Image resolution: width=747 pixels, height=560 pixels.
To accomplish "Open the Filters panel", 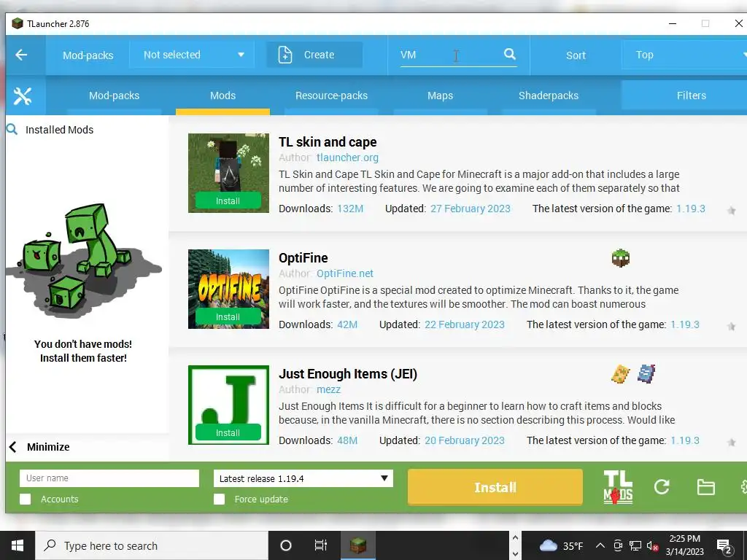I will click(x=684, y=96).
